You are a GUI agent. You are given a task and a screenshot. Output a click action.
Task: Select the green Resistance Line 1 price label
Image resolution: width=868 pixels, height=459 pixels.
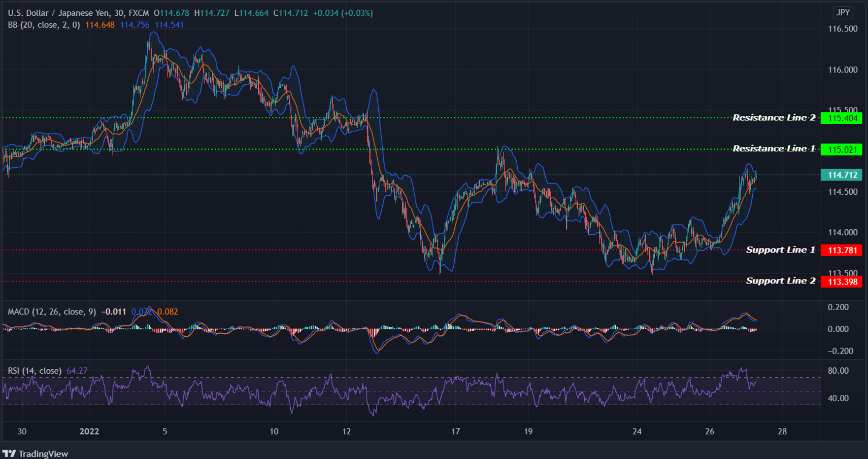point(842,149)
